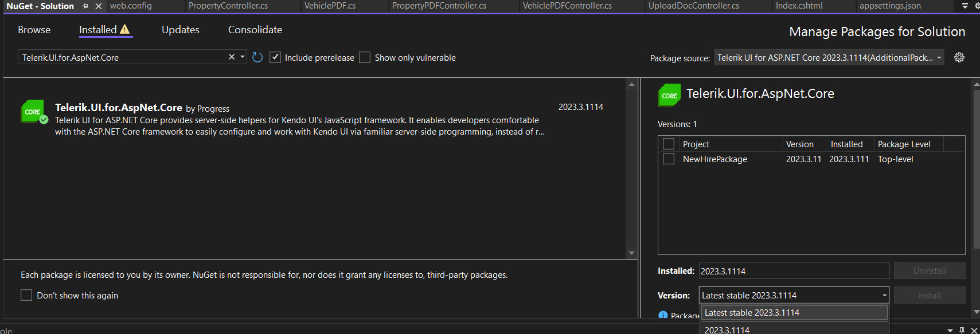
Task: Click Top-level cell in projects table
Action: [895, 159]
